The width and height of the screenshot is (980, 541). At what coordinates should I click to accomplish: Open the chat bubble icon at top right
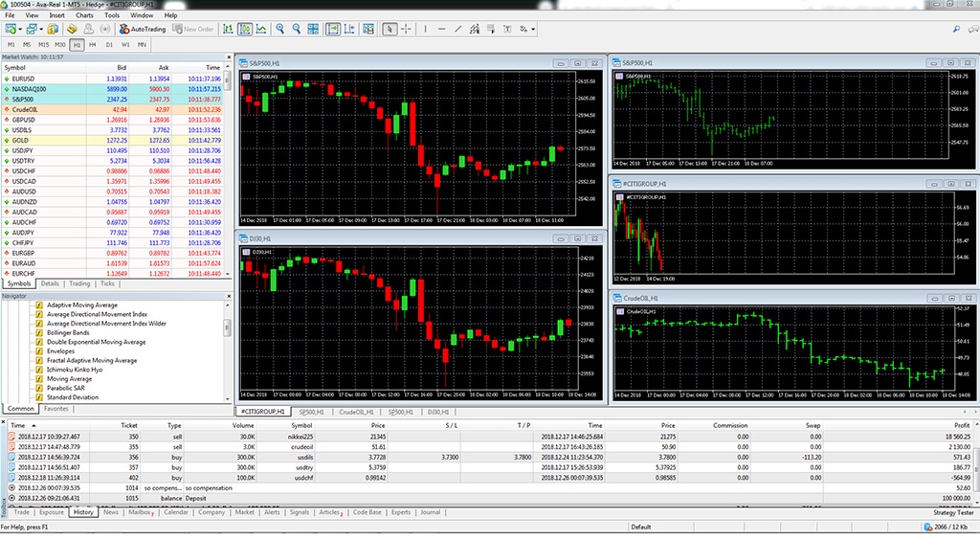pyautogui.click(x=972, y=29)
